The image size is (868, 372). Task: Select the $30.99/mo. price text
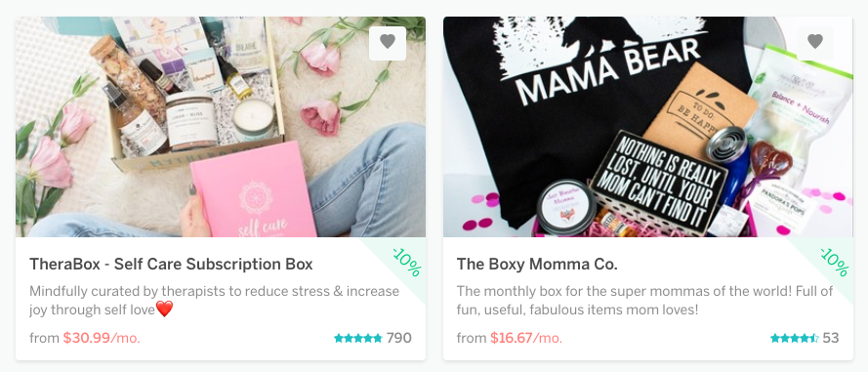[x=102, y=338]
